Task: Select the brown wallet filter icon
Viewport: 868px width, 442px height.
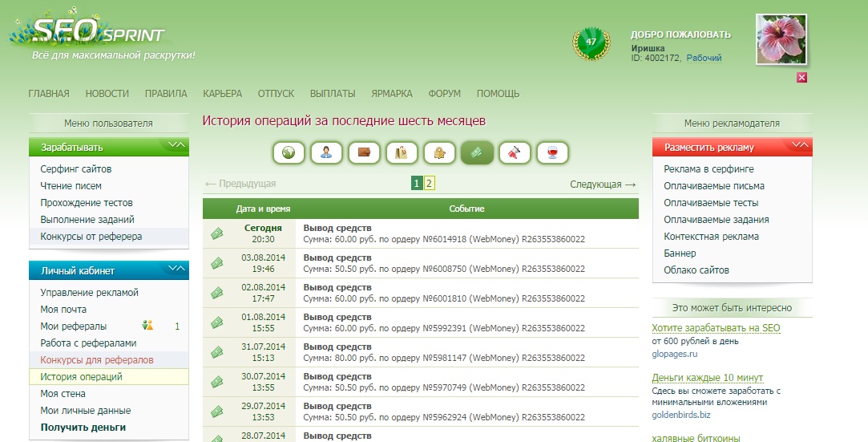Action: 364,153
